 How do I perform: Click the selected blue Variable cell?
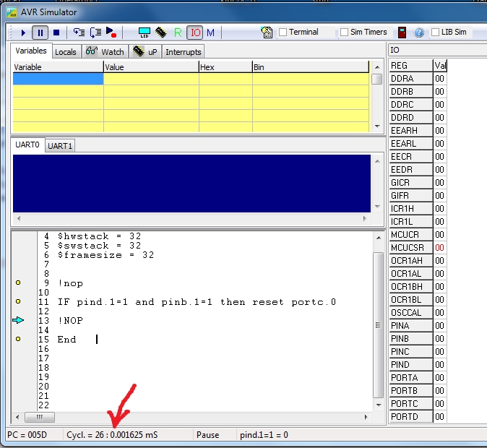pyautogui.click(x=58, y=79)
